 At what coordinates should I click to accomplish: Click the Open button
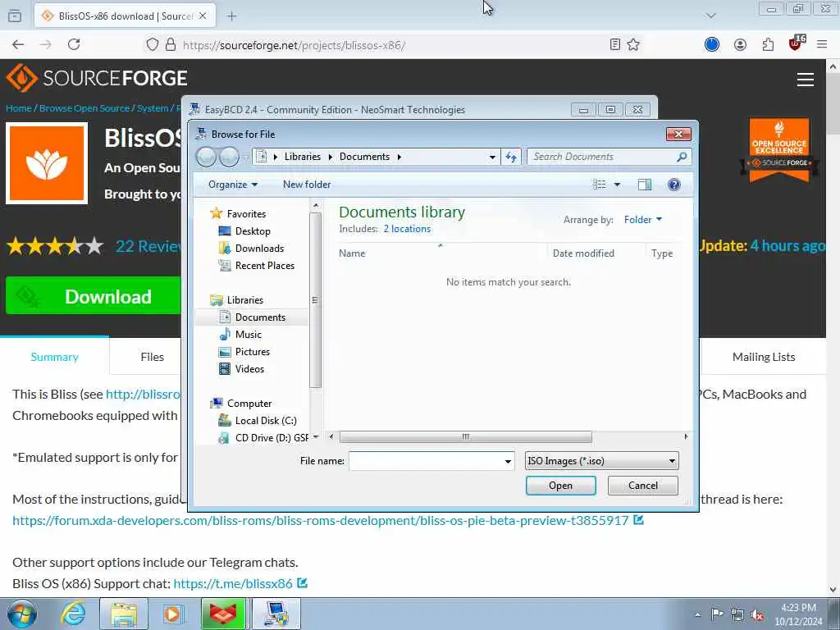click(560, 486)
